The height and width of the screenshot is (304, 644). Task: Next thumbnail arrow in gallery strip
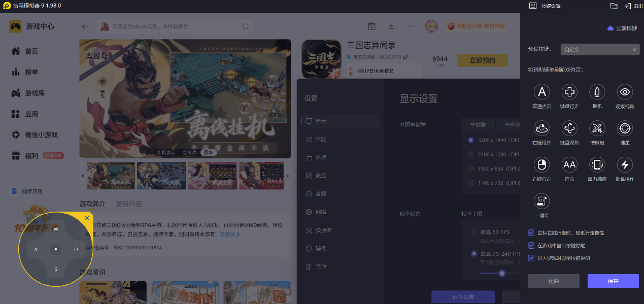coord(288,176)
